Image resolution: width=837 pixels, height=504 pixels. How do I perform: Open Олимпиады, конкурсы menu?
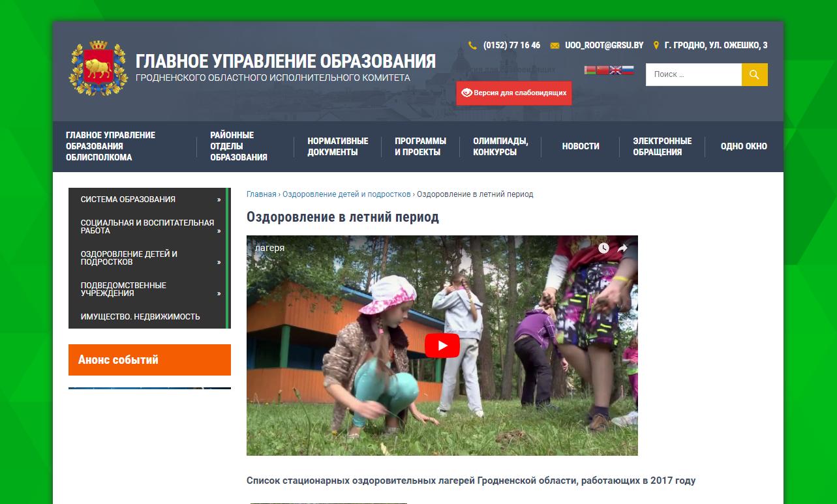click(500, 146)
